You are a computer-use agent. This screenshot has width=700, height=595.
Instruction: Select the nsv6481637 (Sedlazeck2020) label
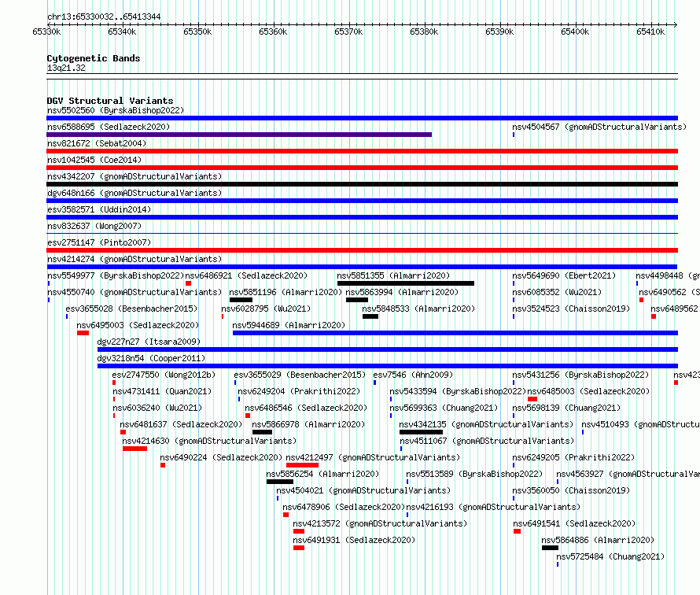click(x=181, y=424)
